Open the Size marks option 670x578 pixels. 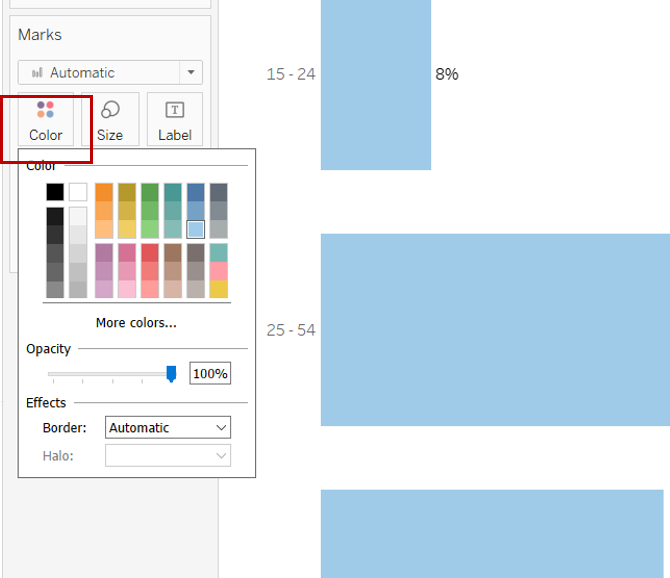pyautogui.click(x=110, y=121)
